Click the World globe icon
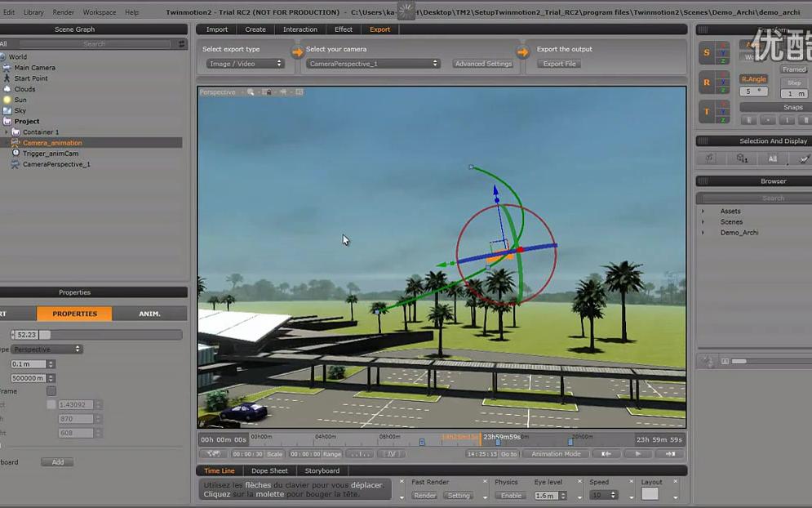812x508 pixels. tap(2, 56)
